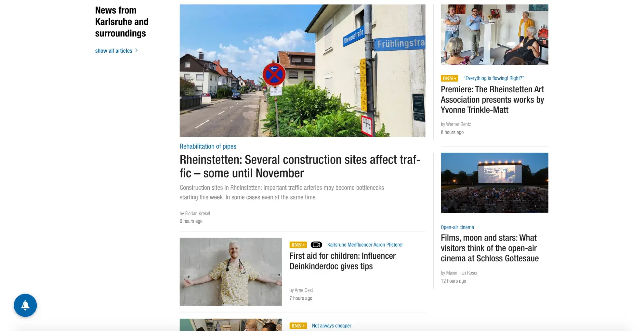
Task: Open the show all articles link
Action: tap(113, 51)
